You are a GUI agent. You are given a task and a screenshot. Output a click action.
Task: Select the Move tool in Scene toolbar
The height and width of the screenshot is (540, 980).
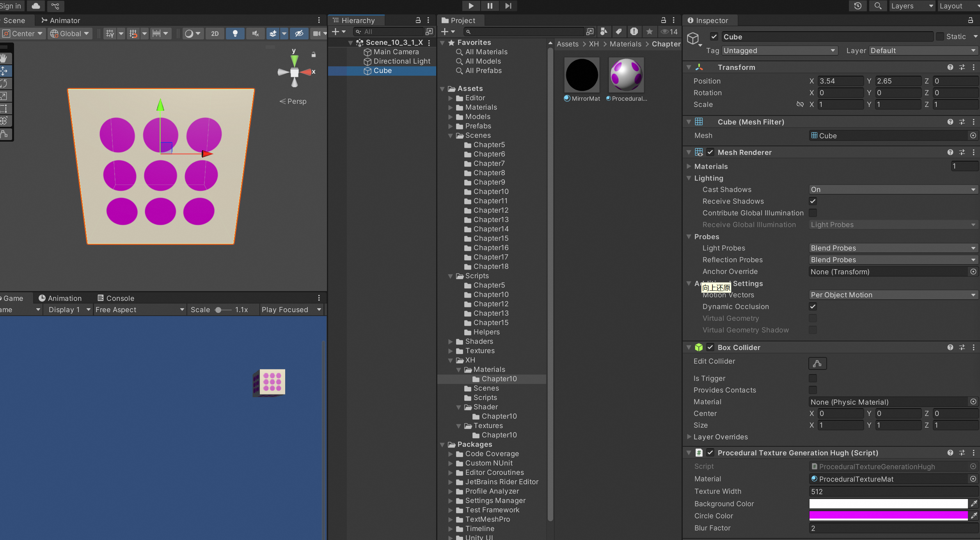(x=4, y=71)
